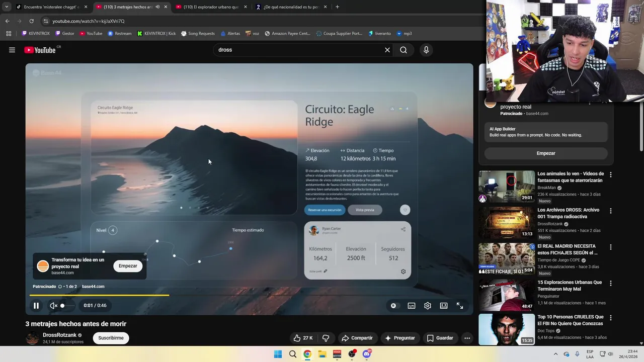Click the magnifier search button
The image size is (644, 362).
coord(404,50)
